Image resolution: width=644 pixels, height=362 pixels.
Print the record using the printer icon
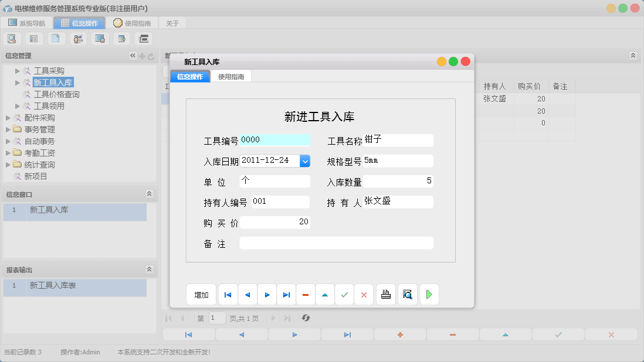tap(385, 295)
